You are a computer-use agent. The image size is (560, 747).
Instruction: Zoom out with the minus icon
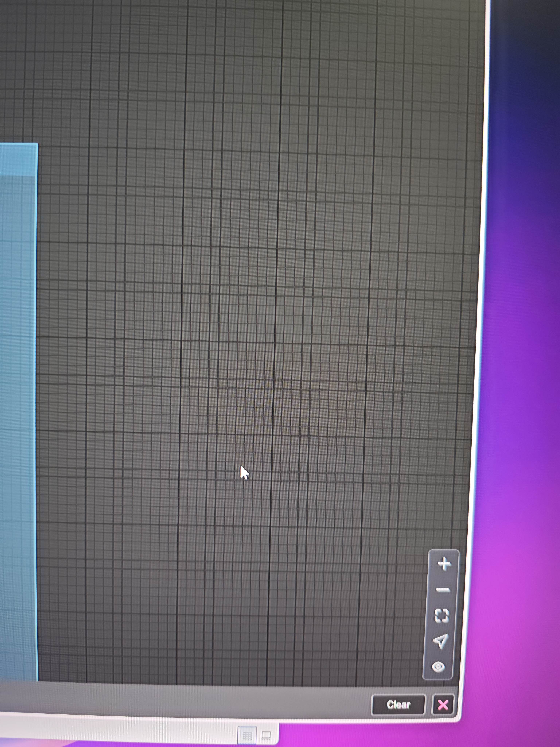(443, 590)
